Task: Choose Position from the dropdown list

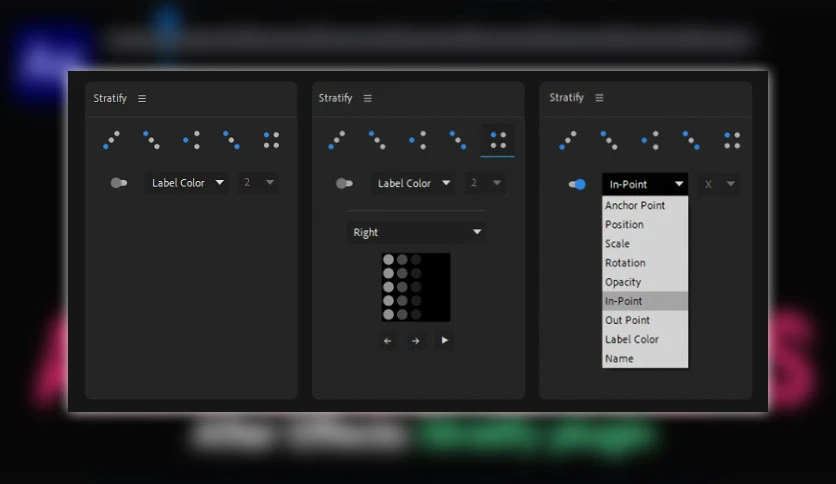Action: point(645,224)
